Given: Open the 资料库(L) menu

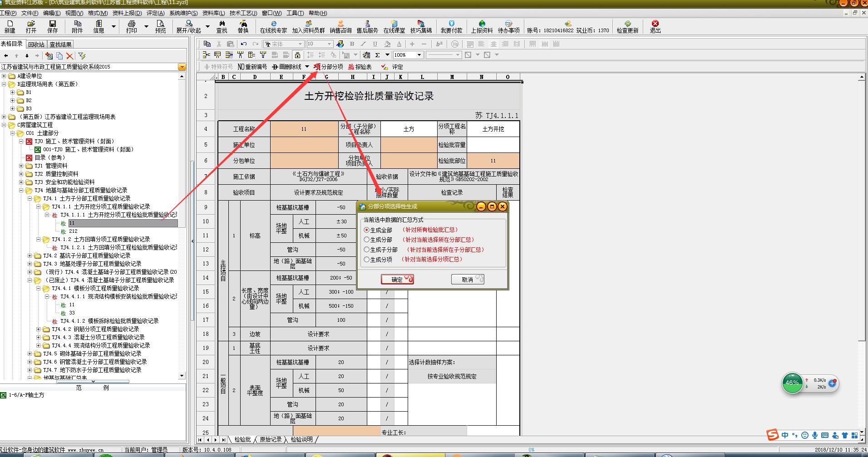Looking at the screenshot, I should coord(213,13).
